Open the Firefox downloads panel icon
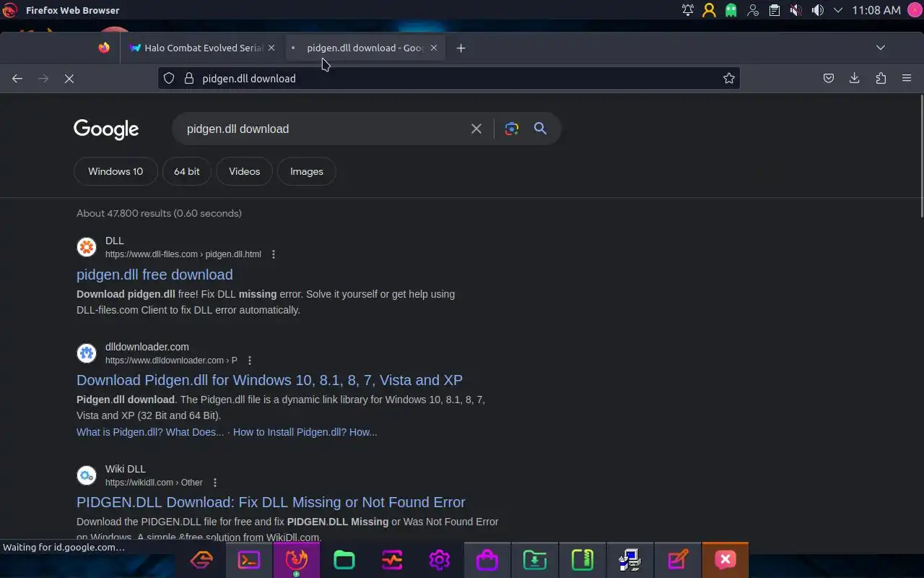The width and height of the screenshot is (924, 578). (855, 78)
